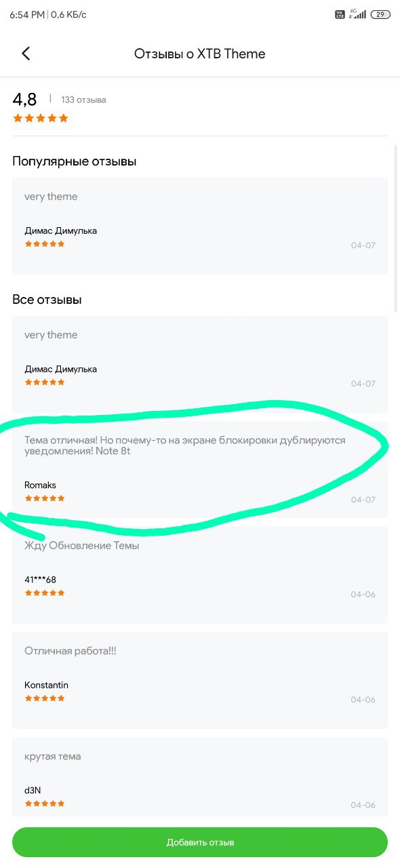The image size is (400, 868).
Task: Tap the star rating under Konstantin
Action: click(x=45, y=698)
